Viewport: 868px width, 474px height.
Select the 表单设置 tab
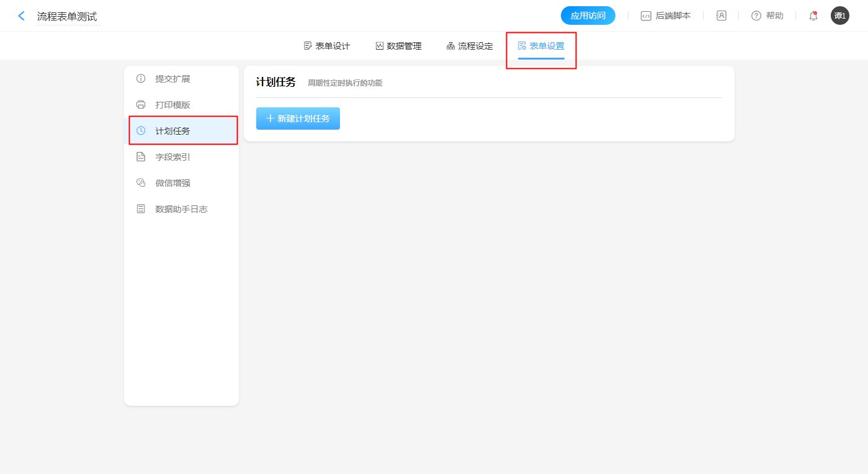(541, 46)
